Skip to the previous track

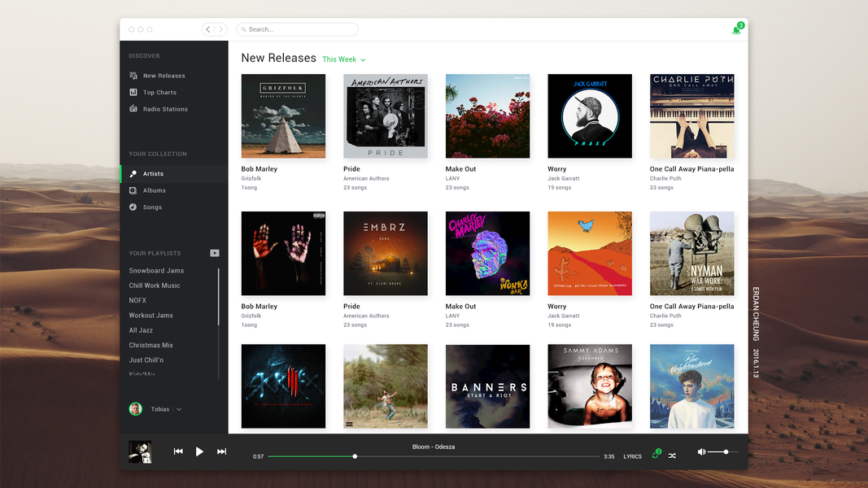178,451
